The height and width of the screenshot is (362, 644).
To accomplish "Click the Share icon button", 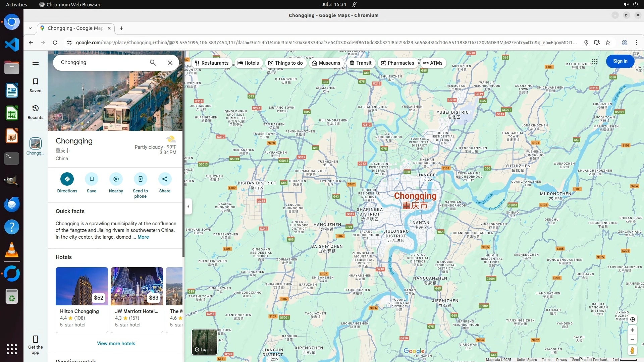I will [165, 179].
